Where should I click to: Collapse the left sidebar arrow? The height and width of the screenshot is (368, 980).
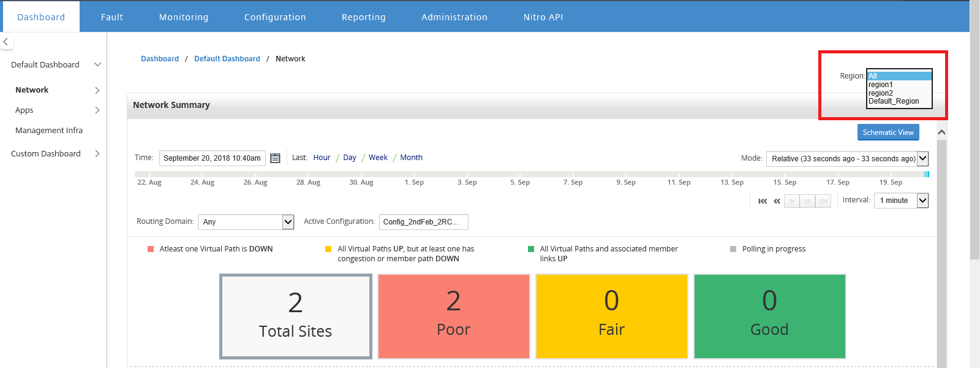pyautogui.click(x=6, y=42)
